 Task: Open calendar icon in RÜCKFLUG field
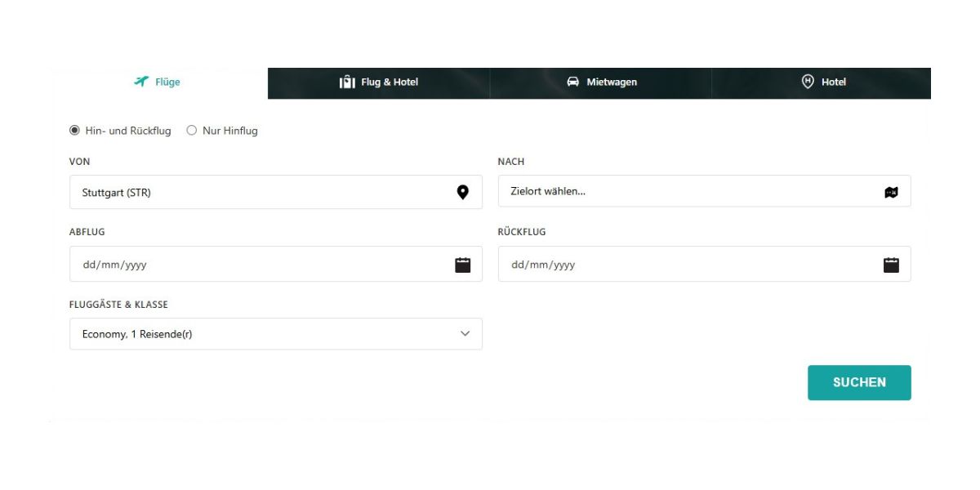coord(891,265)
